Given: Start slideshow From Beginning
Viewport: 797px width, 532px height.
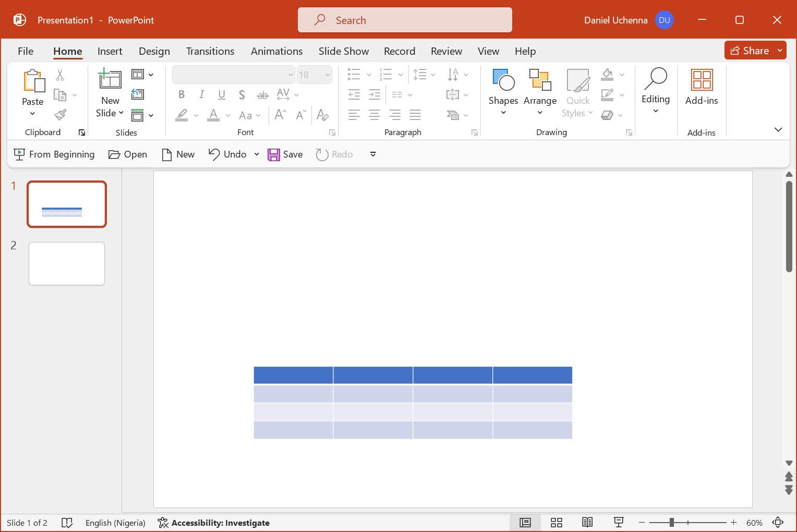Looking at the screenshot, I should pyautogui.click(x=54, y=154).
